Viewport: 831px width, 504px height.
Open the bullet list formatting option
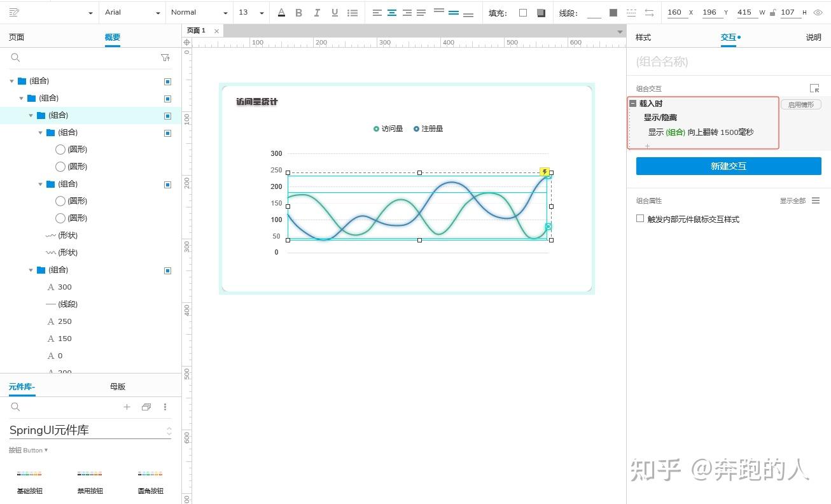(x=353, y=13)
